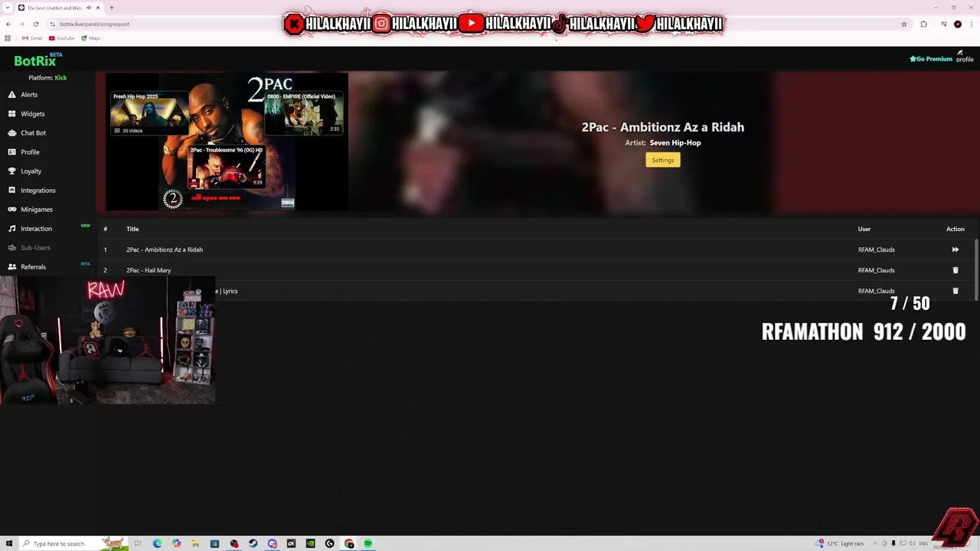Viewport: 980px width, 551px height.
Task: Open NVIDIA app from taskbar
Action: pos(310,543)
